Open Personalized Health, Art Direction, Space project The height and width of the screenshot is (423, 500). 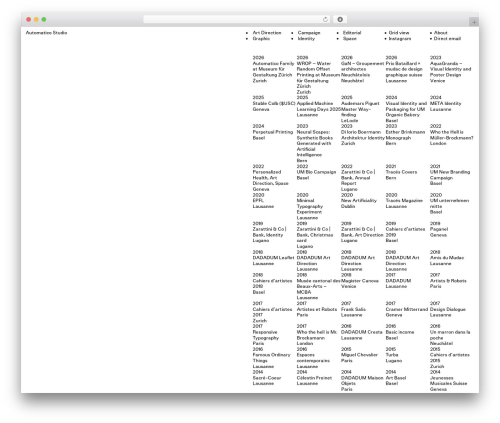[270, 178]
